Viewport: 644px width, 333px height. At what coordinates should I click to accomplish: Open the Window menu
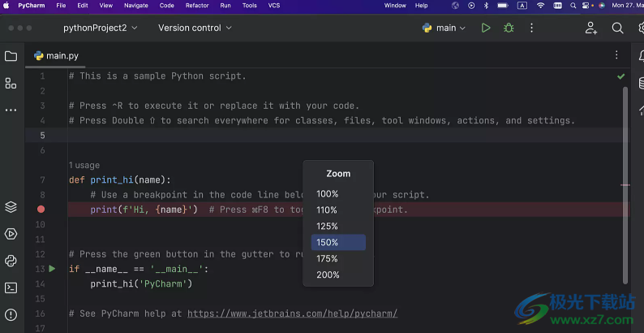(395, 6)
